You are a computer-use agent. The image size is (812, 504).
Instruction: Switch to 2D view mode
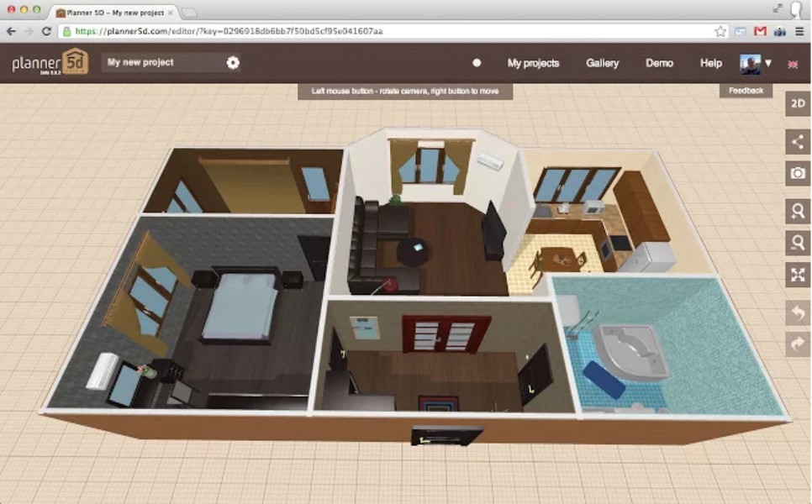[x=797, y=103]
